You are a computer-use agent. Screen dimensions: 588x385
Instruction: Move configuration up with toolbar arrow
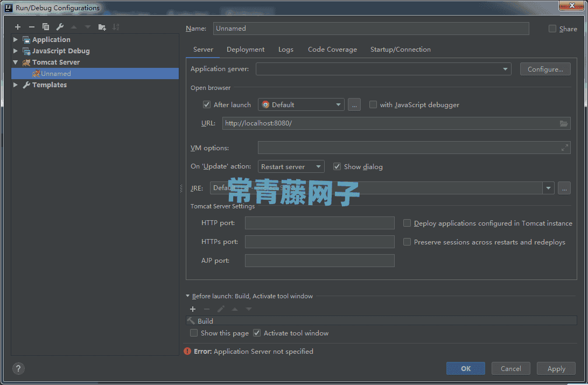click(x=74, y=27)
